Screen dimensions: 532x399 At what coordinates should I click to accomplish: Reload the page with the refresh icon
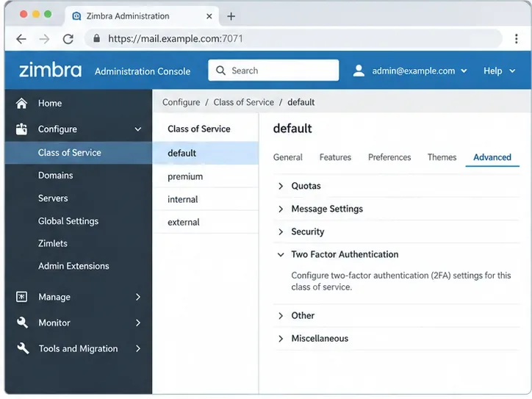click(68, 39)
